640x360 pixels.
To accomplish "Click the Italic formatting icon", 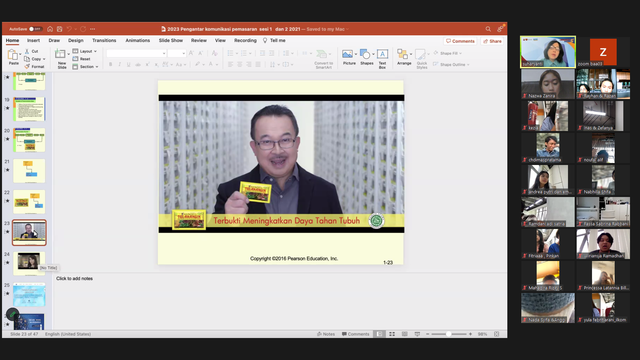I will tap(120, 64).
